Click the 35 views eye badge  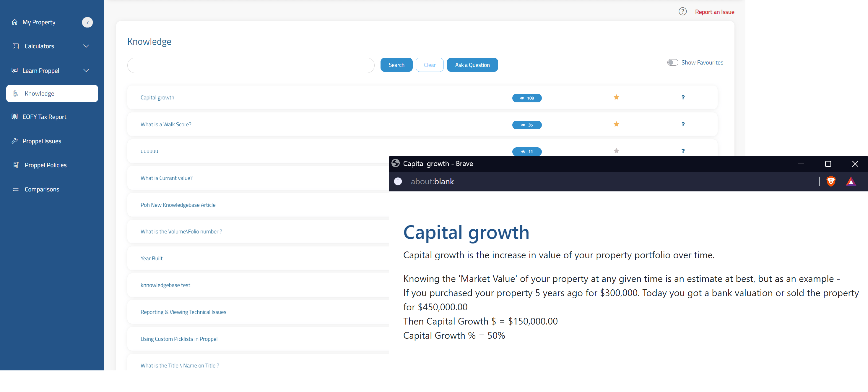tap(527, 125)
